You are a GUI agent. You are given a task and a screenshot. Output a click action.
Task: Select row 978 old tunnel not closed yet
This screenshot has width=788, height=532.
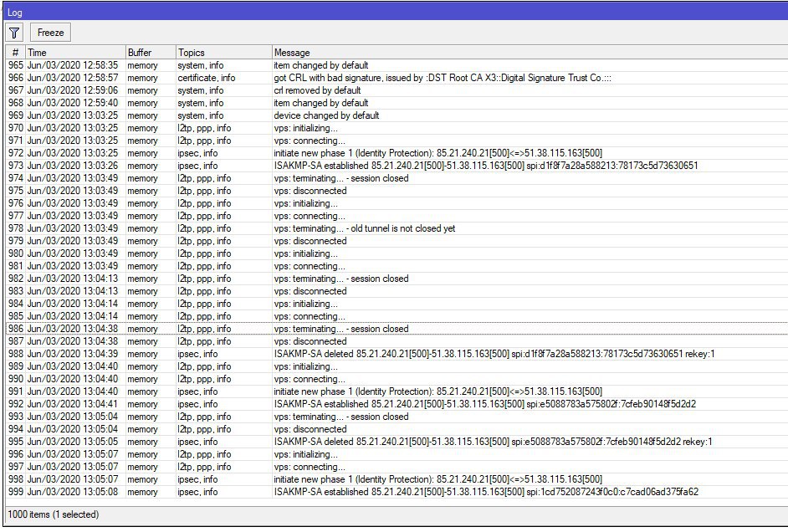click(397, 228)
